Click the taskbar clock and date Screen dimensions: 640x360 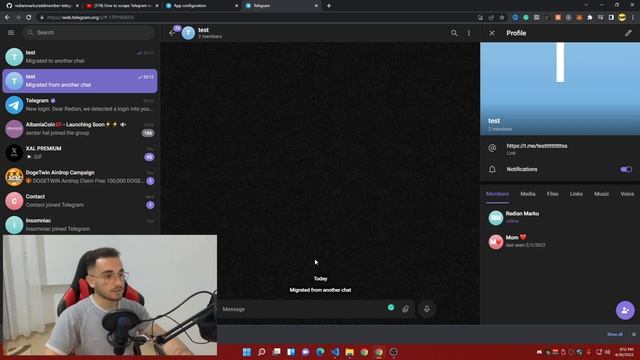tap(625, 352)
